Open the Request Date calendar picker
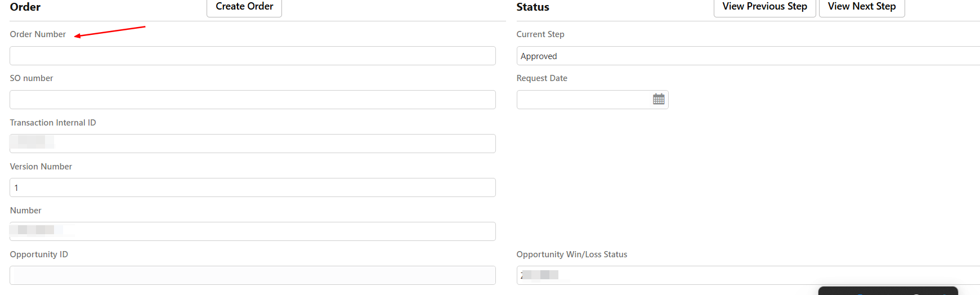The height and width of the screenshot is (295, 980). 659,99
